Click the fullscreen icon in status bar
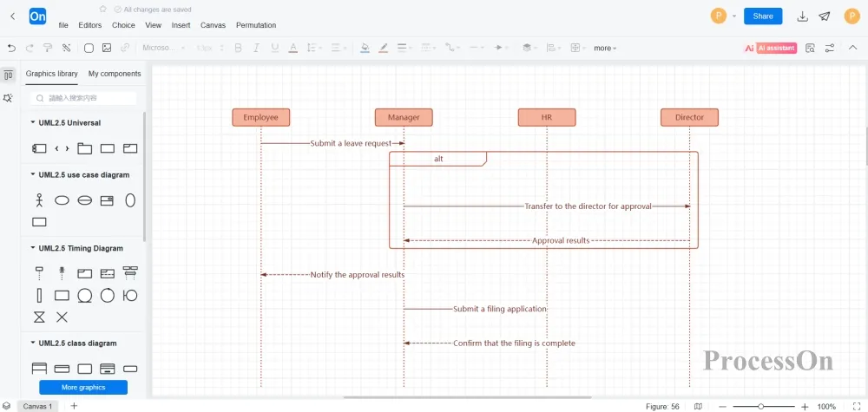The width and height of the screenshot is (868, 412). click(856, 406)
